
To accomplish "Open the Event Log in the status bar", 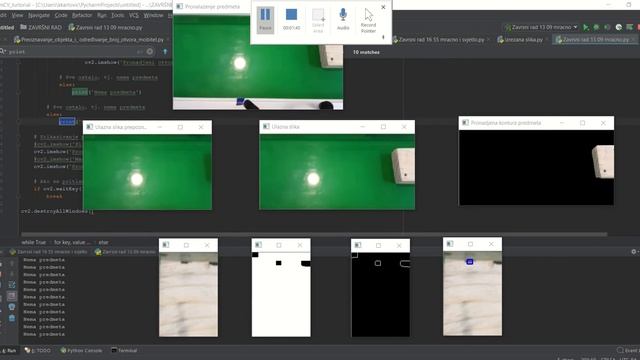I will [628, 350].
